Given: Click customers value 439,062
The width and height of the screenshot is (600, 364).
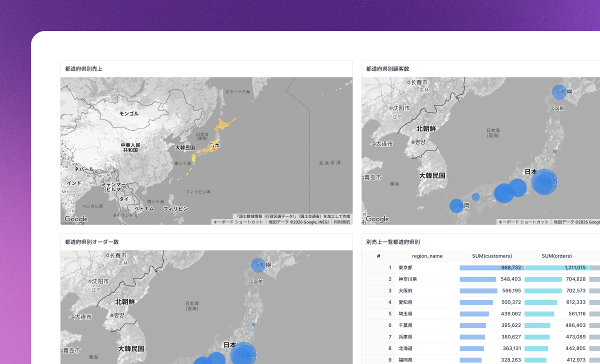Looking at the screenshot, I should click(x=511, y=313).
